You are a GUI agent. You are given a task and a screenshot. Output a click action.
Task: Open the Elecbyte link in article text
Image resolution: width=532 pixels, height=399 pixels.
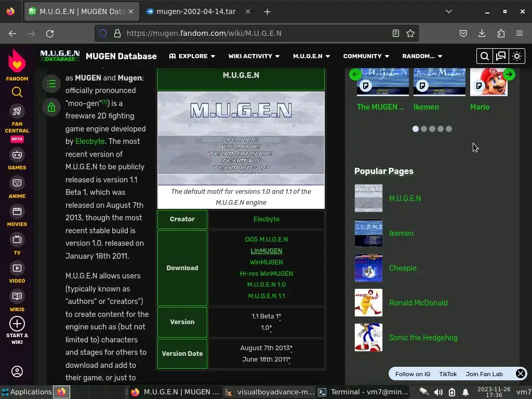tap(90, 141)
